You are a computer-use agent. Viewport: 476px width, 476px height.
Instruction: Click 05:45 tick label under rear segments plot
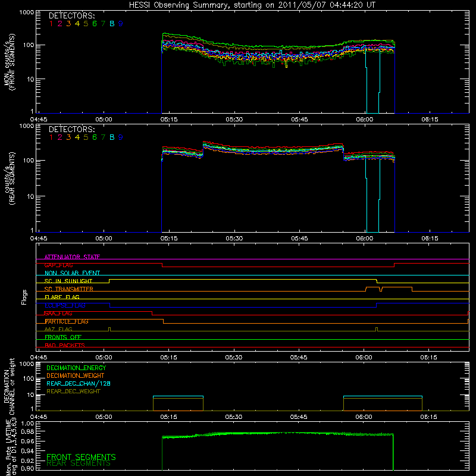(299, 239)
